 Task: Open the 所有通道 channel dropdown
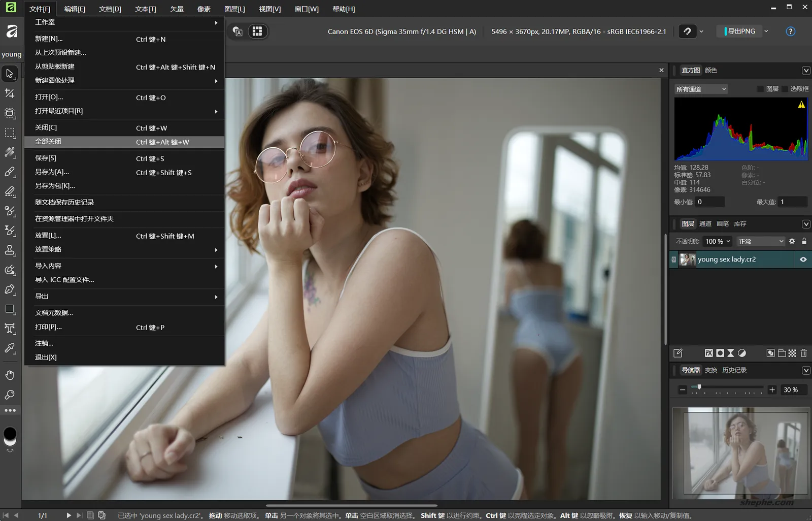[701, 89]
